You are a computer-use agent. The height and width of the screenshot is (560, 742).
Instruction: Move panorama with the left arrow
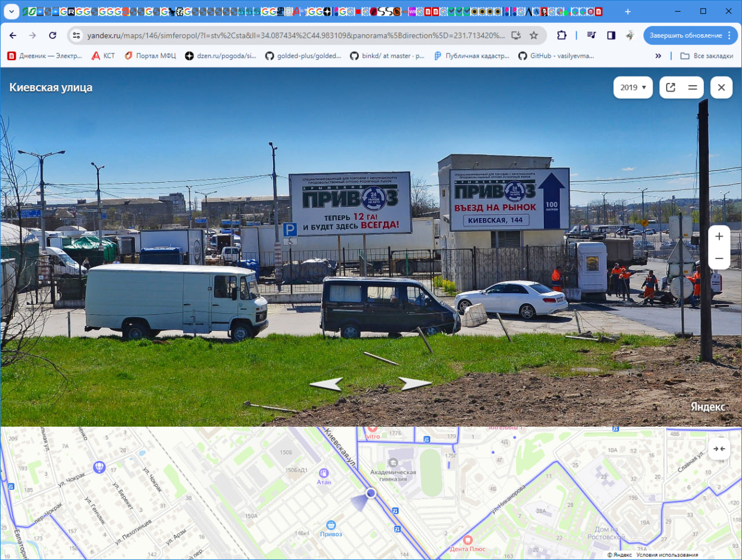click(326, 384)
